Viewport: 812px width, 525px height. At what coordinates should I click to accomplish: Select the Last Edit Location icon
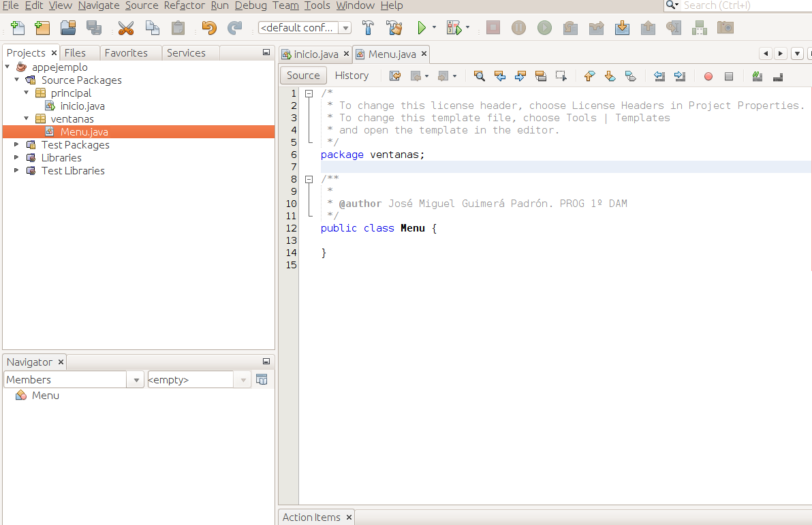(395, 76)
